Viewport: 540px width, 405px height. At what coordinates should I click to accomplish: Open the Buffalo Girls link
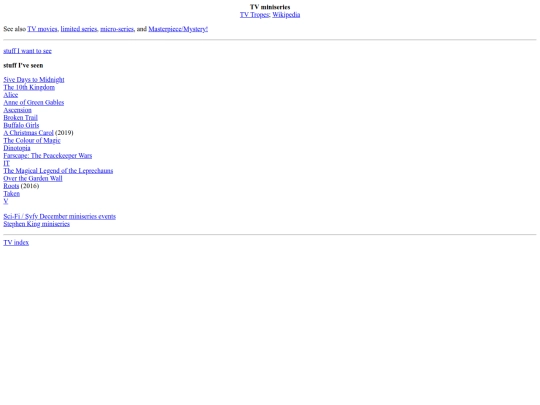(x=21, y=125)
